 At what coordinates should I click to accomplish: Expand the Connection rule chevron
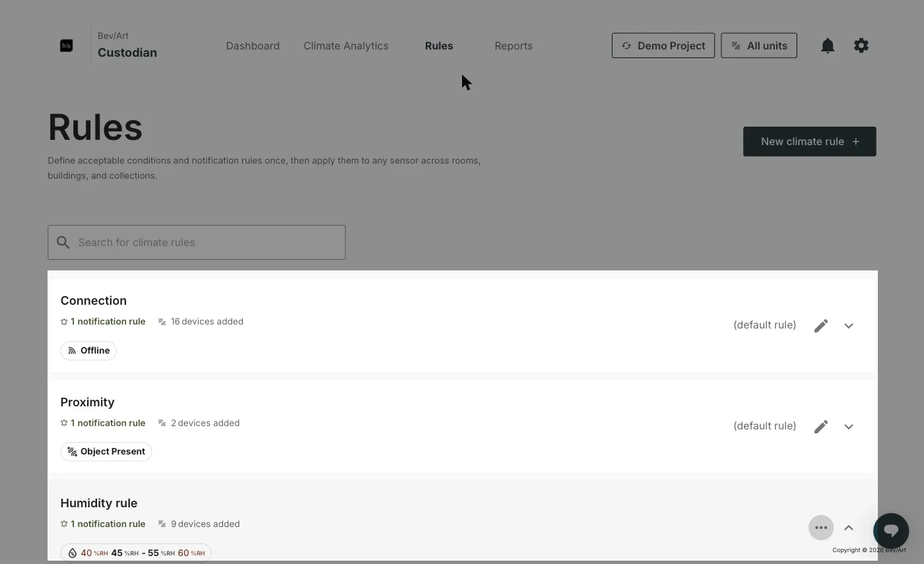[x=848, y=326]
